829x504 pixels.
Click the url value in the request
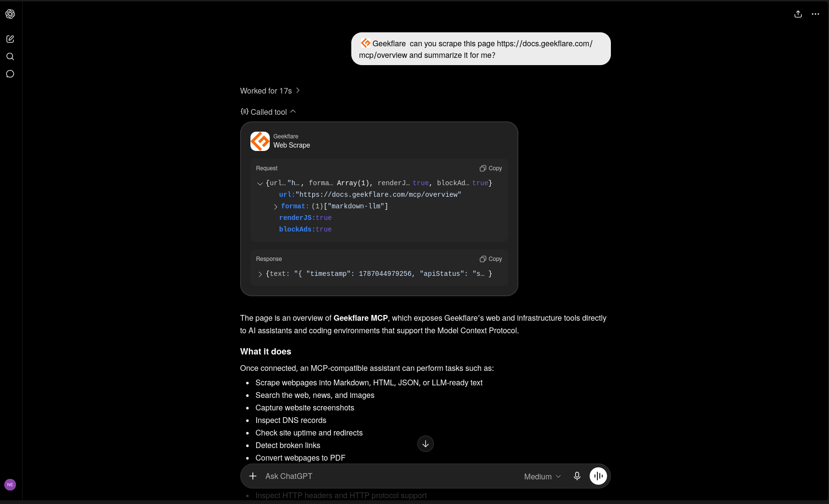pos(378,194)
